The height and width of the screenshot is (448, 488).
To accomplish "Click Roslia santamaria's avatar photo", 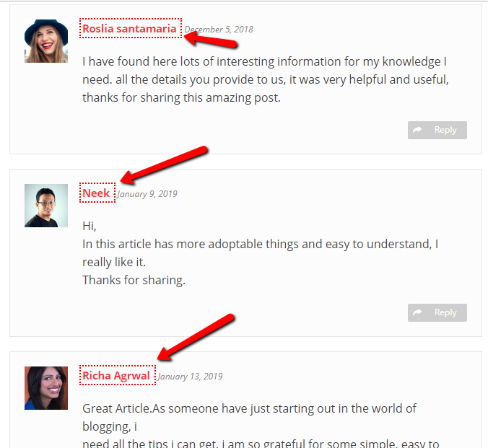I will pyautogui.click(x=46, y=41).
